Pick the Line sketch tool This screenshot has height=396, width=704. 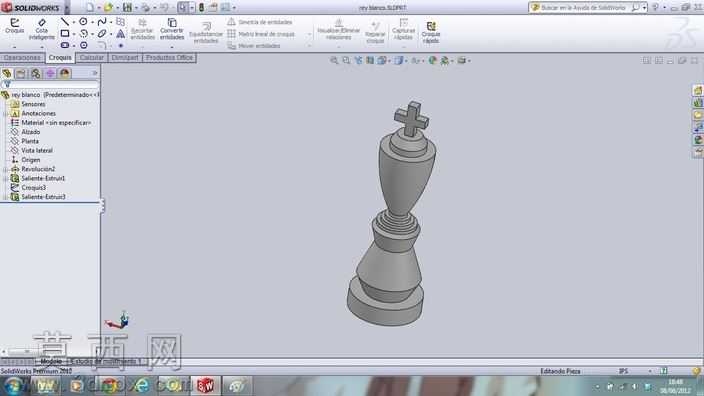click(65, 22)
